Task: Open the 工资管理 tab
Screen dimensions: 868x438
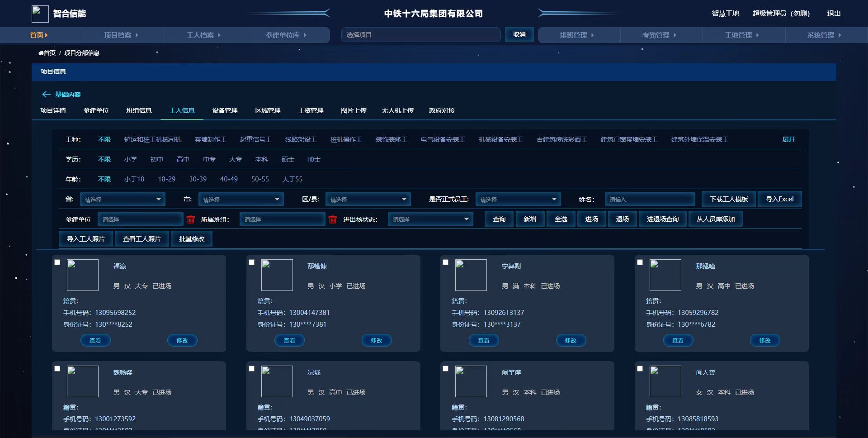Action: coord(311,110)
